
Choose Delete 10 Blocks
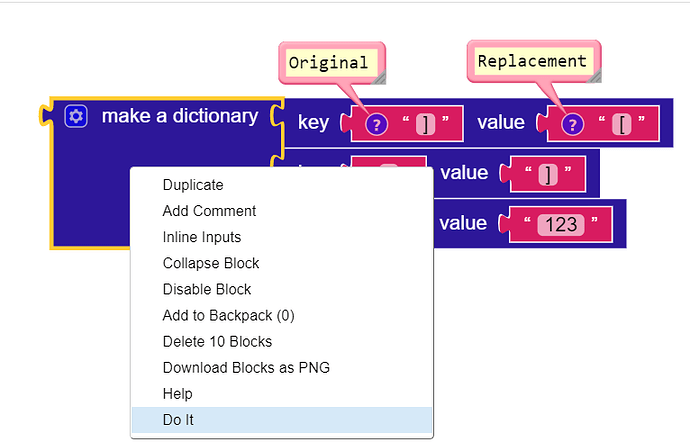click(215, 341)
